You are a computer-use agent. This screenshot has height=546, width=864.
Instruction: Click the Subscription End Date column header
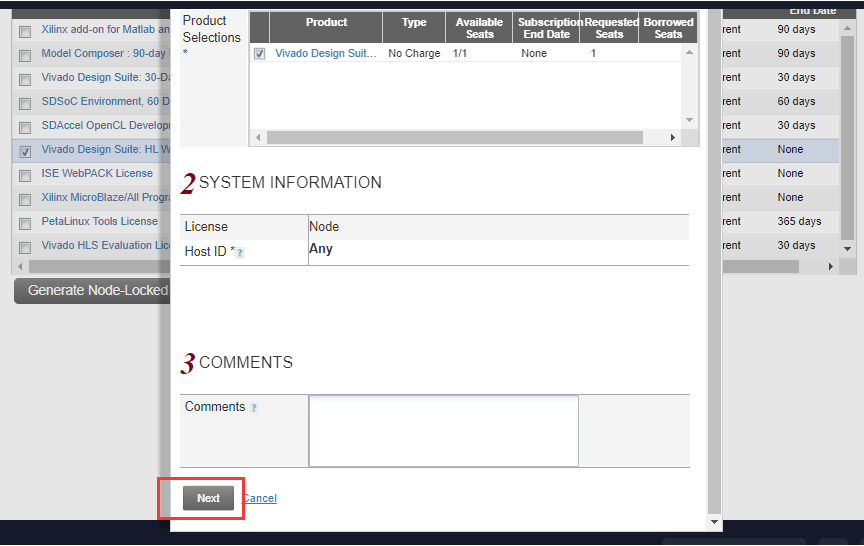point(547,28)
